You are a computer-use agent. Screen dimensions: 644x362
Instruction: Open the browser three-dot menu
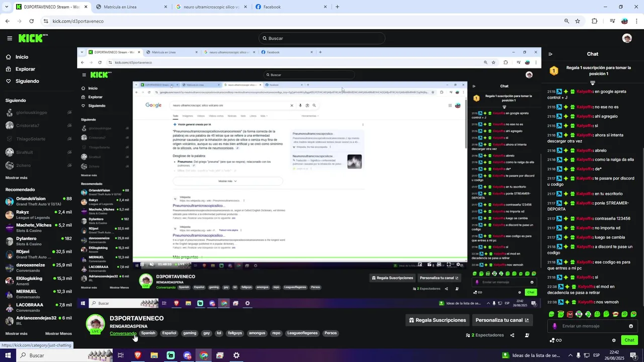coord(637,21)
